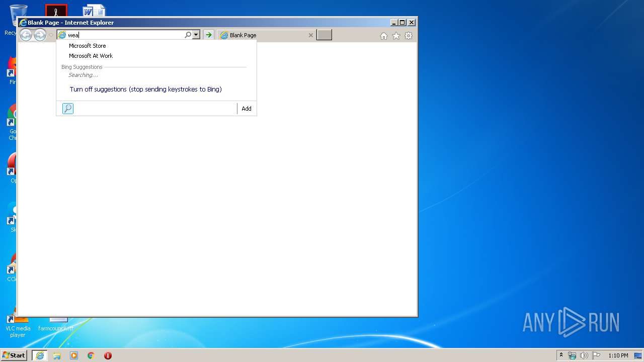This screenshot has height=362, width=644.
Task: Launch Windows Media Player from taskbar
Action: [x=74, y=355]
